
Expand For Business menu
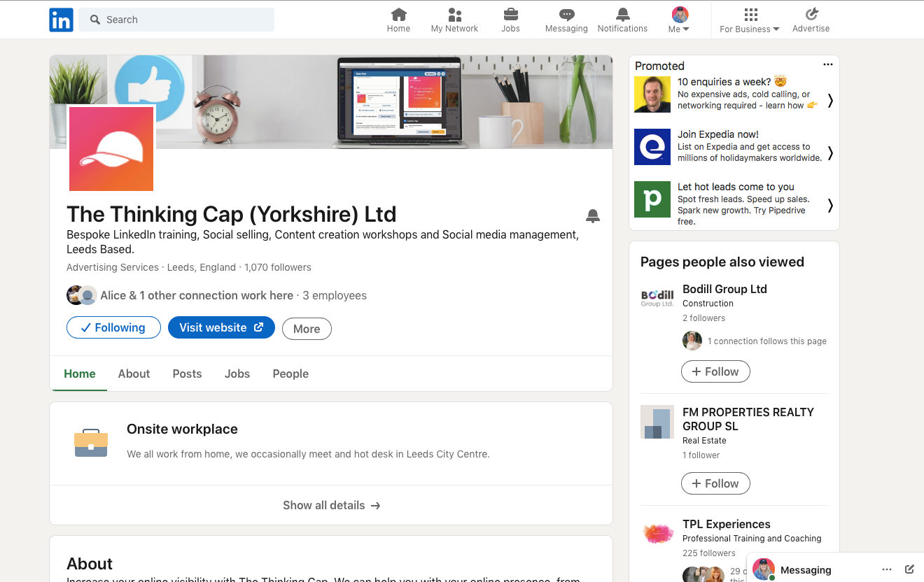[x=750, y=20]
